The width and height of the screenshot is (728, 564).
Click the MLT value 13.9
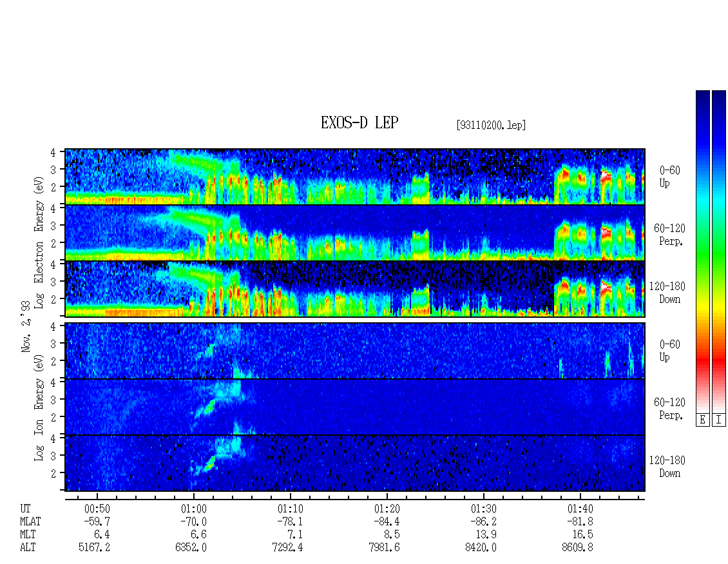(486, 535)
